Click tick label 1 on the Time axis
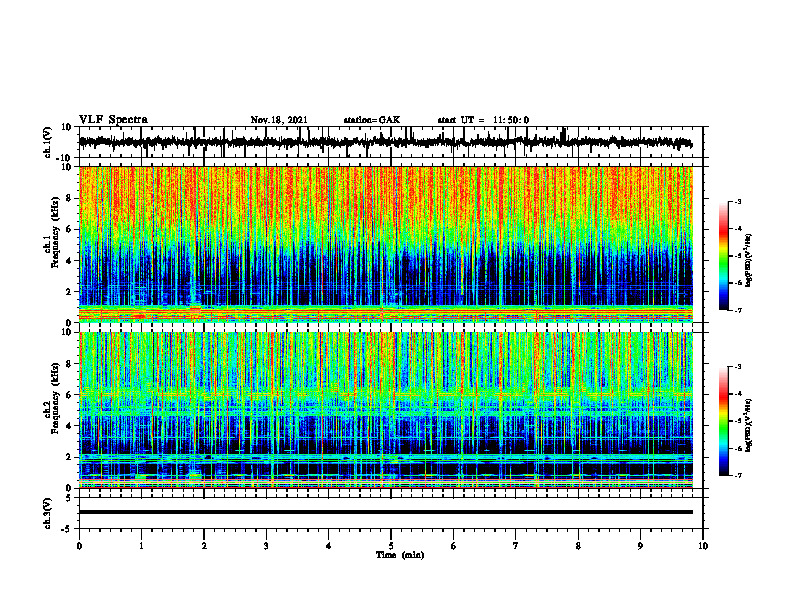 (141, 546)
